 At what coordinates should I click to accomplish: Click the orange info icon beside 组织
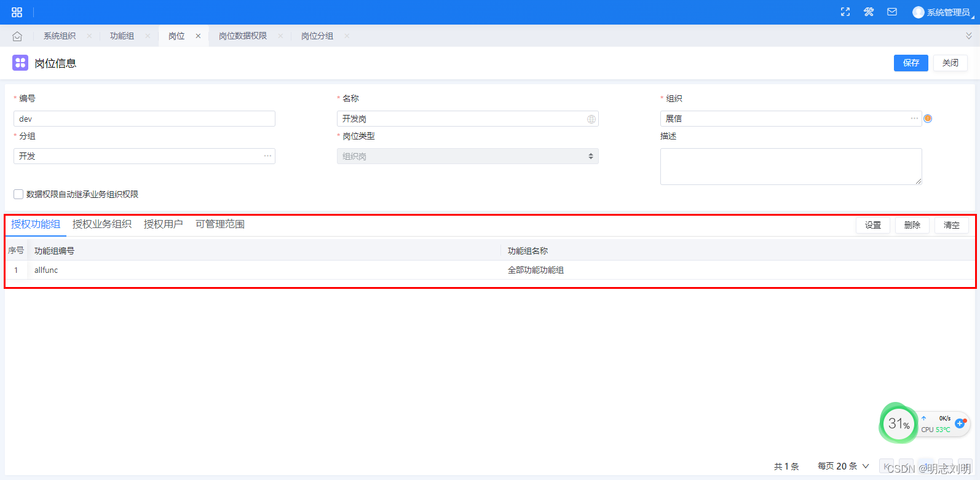(928, 119)
